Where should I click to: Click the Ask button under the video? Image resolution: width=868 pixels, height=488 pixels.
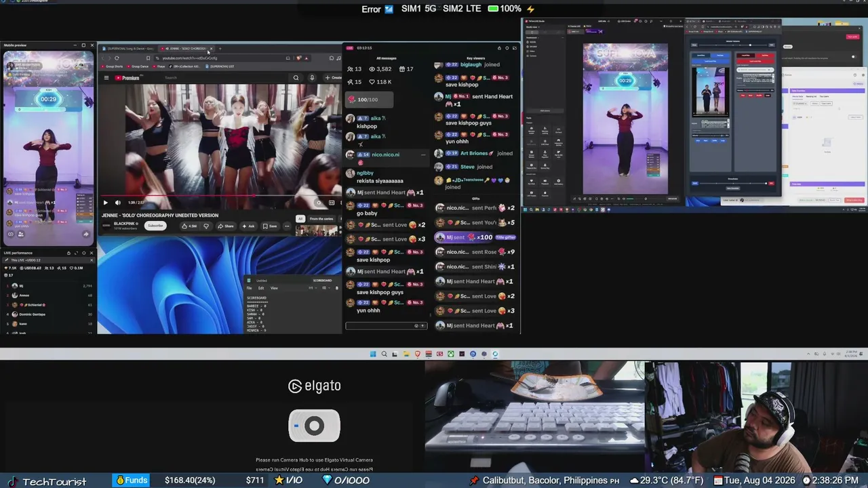[x=248, y=226]
